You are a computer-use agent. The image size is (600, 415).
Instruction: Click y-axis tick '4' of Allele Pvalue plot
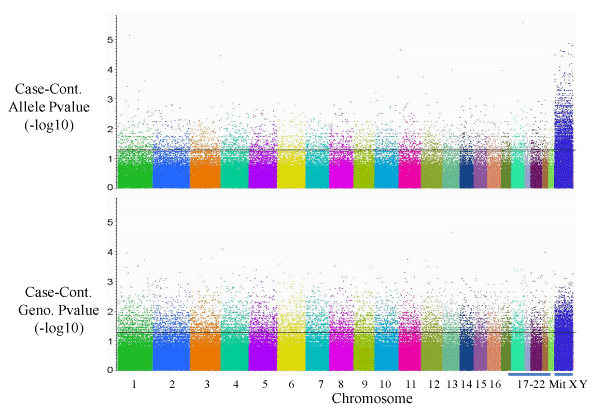110,70
